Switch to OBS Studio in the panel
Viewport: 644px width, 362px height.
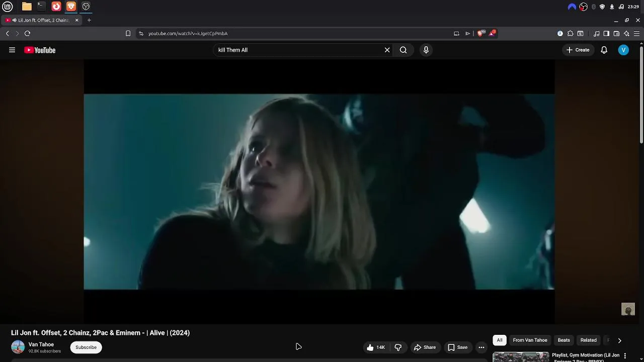(x=86, y=7)
